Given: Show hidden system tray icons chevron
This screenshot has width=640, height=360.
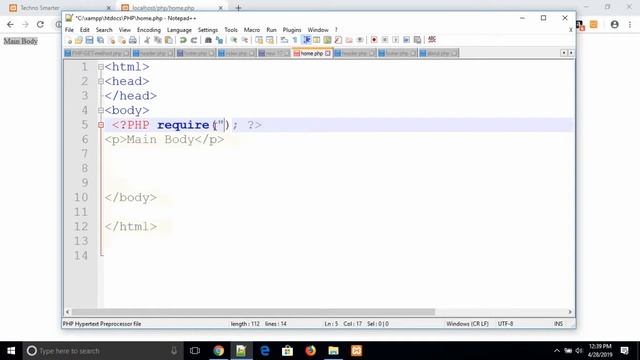Looking at the screenshot, I should tap(557, 351).
